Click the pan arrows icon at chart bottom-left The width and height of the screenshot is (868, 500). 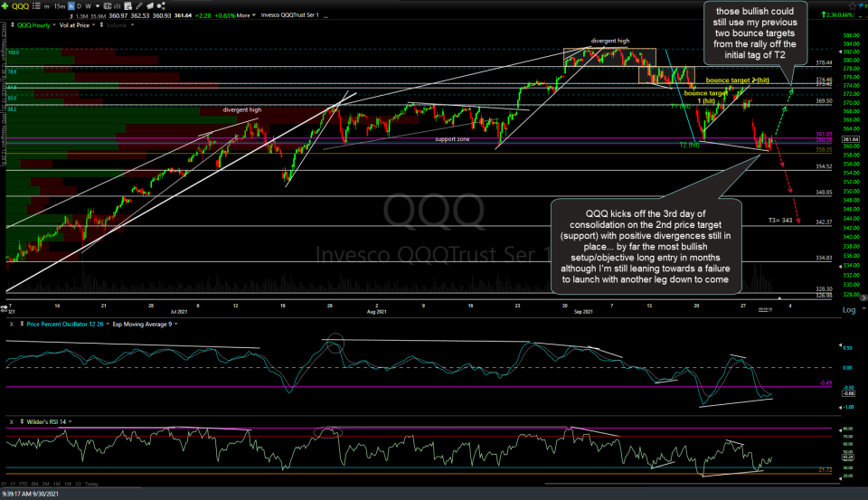click(4, 307)
